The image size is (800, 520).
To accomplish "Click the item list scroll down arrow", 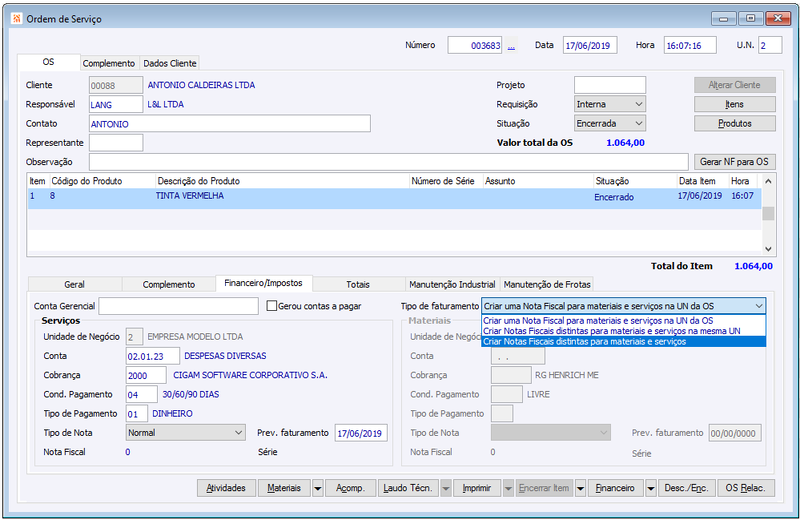I will click(x=768, y=249).
